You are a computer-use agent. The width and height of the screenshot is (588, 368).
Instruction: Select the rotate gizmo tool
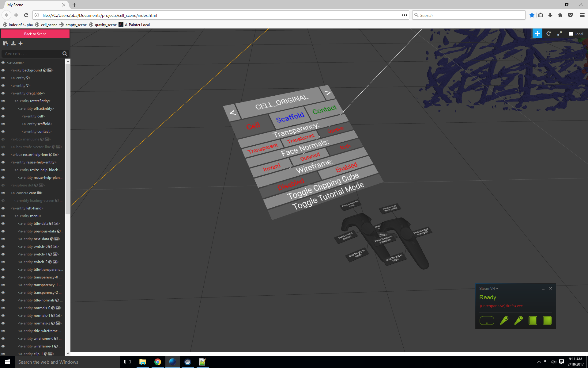pyautogui.click(x=548, y=34)
